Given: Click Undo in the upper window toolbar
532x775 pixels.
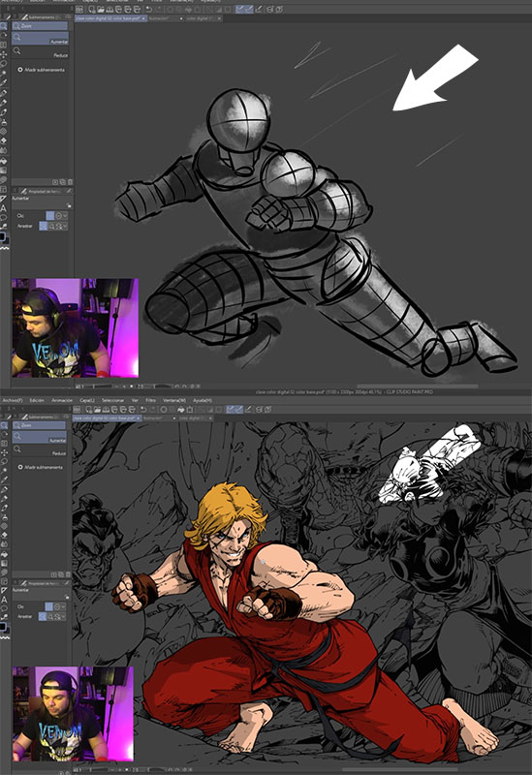Looking at the screenshot, I should (x=148, y=10).
